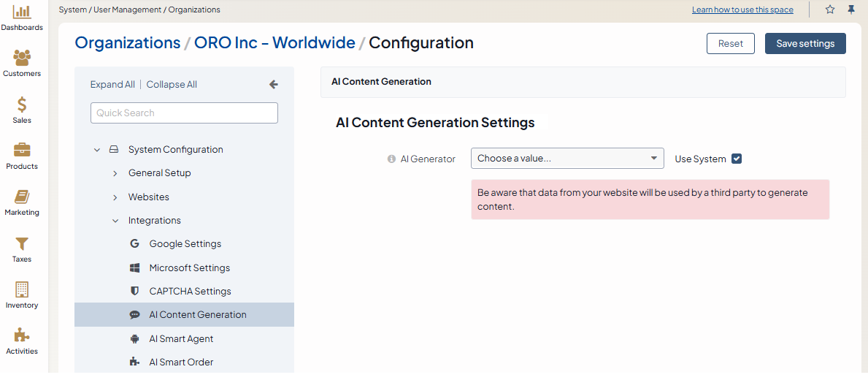Viewport: 868px width, 391px height.
Task: Expand the General Setup tree node
Action: (115, 173)
